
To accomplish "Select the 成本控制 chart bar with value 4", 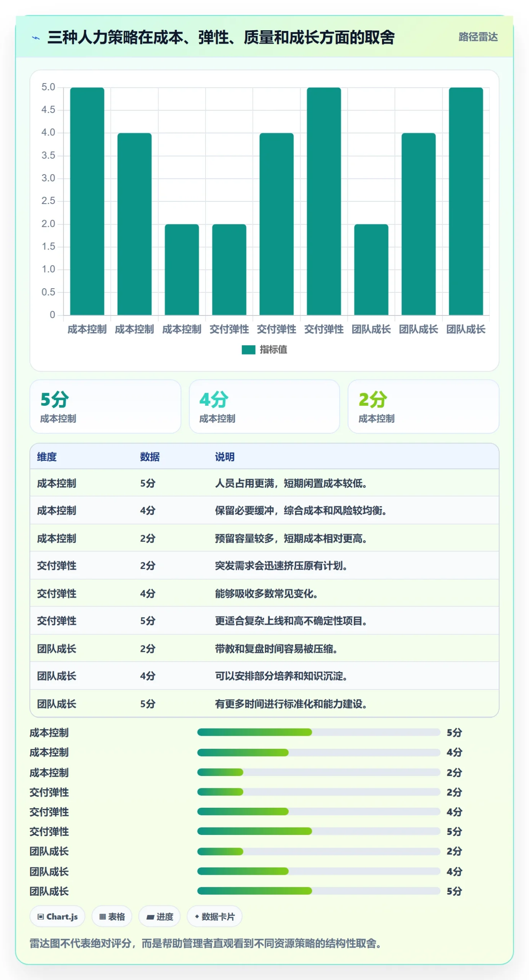I will pyautogui.click(x=134, y=224).
